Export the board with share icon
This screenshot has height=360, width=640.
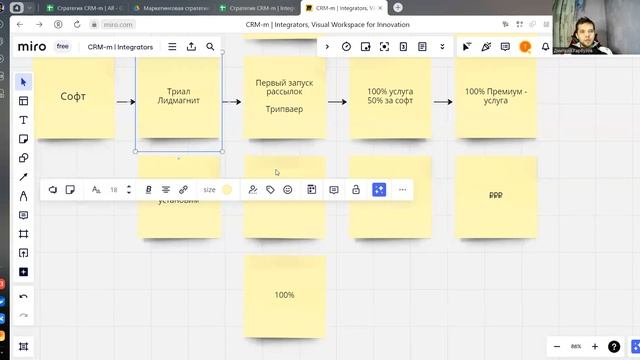pyautogui.click(x=191, y=47)
